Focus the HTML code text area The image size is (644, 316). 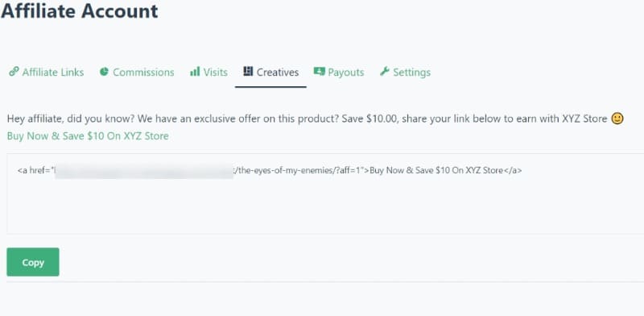pyautogui.click(x=325, y=193)
